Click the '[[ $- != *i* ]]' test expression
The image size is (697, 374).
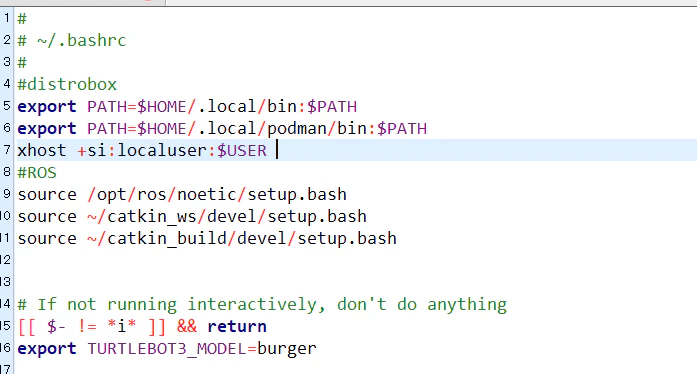pyautogui.click(x=92, y=326)
